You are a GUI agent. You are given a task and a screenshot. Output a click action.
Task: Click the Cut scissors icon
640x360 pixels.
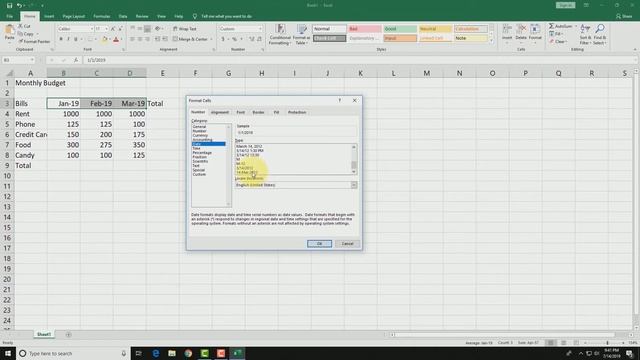tap(20, 26)
